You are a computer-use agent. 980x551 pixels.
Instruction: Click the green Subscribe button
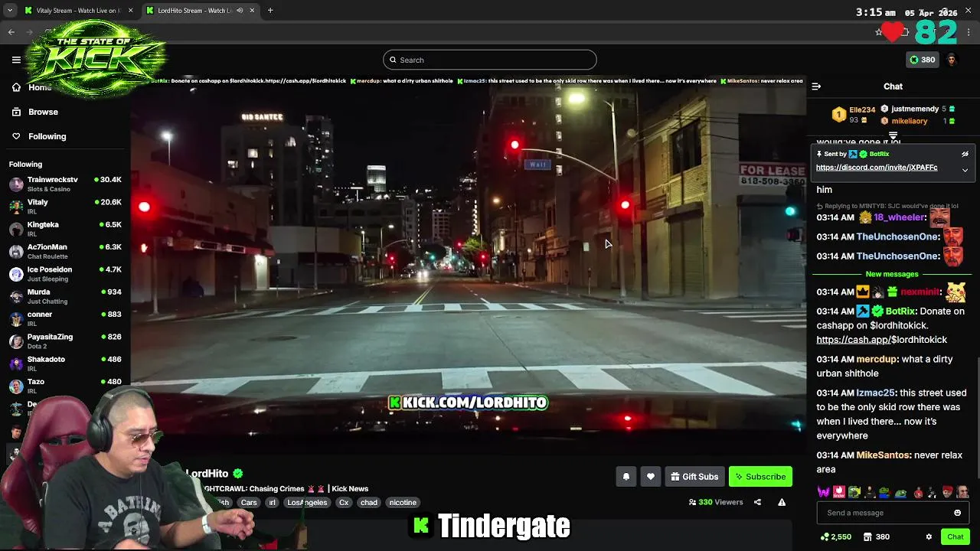(760, 477)
